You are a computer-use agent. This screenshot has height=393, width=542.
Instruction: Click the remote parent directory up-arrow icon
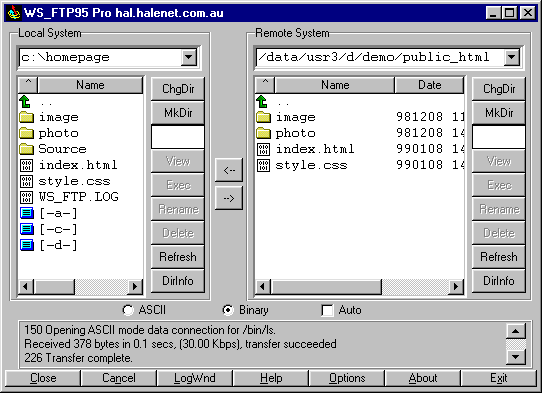[x=262, y=102]
